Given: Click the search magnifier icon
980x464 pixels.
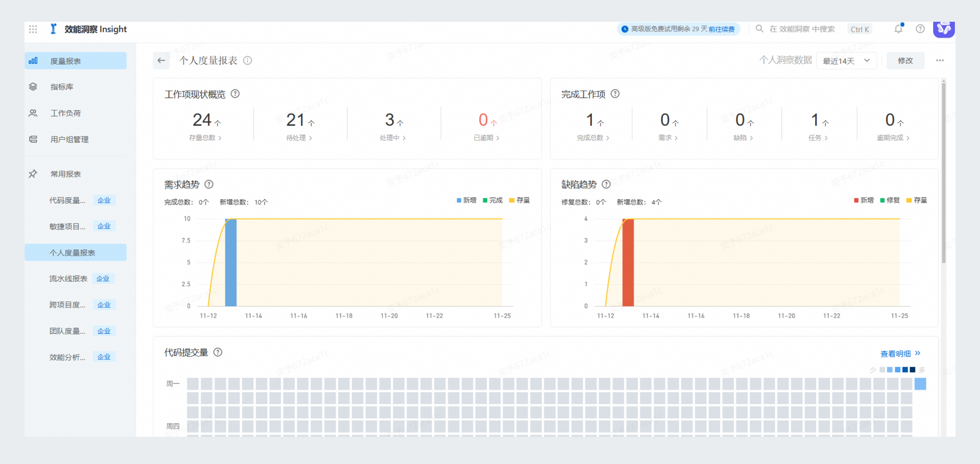Looking at the screenshot, I should (x=759, y=29).
